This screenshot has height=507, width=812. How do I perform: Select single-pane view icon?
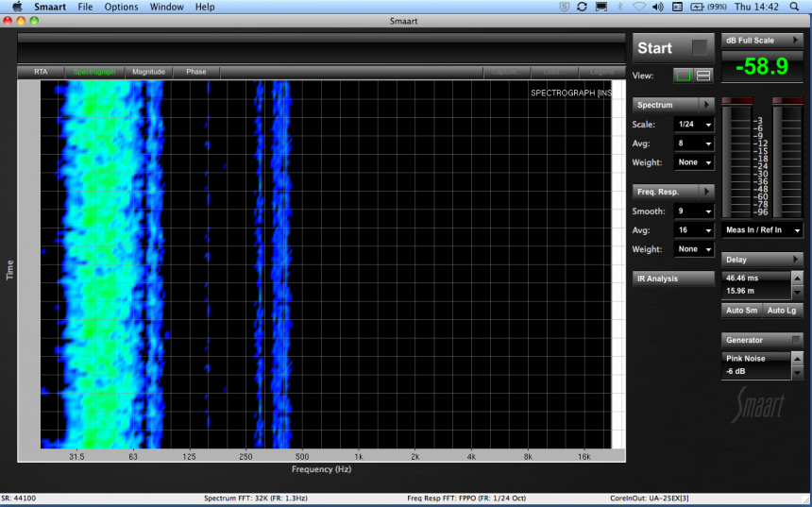[x=682, y=76]
